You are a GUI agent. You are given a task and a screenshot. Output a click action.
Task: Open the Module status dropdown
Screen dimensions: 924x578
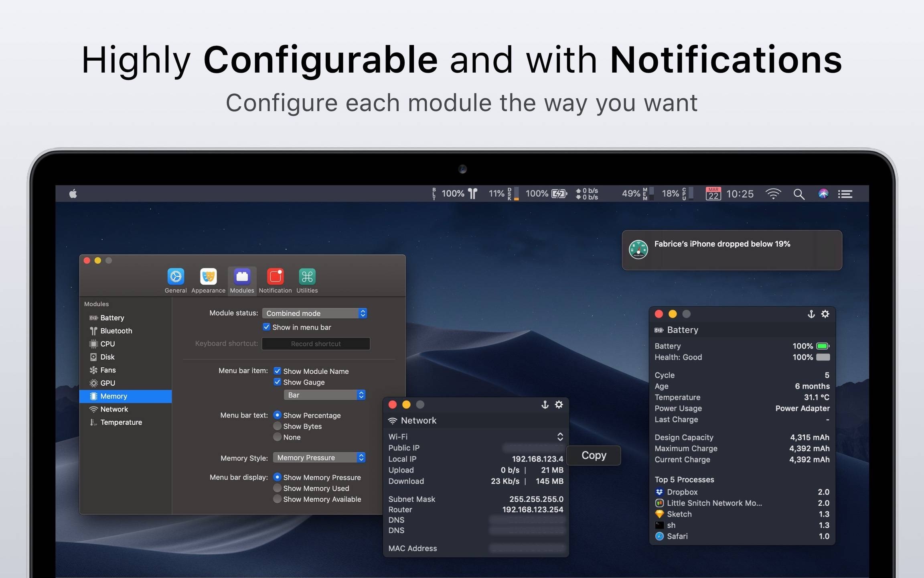coord(314,313)
